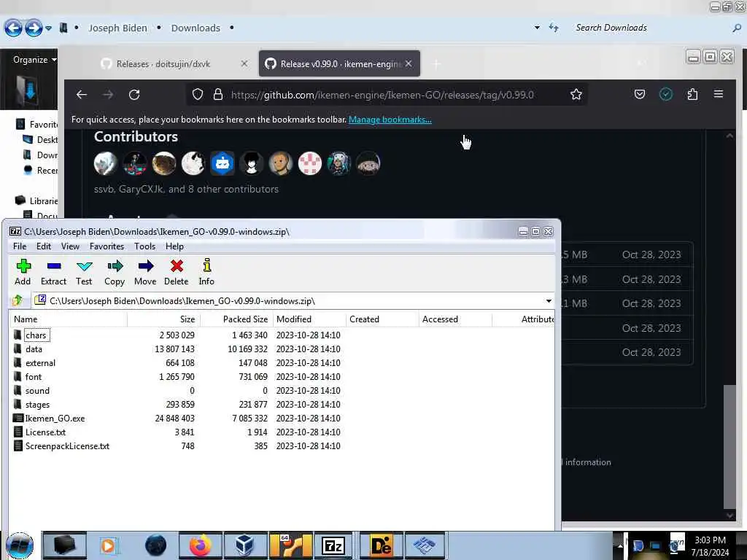The height and width of the screenshot is (560, 747).
Task: Open Firefox extensions puzzle icon
Action: pyautogui.click(x=693, y=94)
